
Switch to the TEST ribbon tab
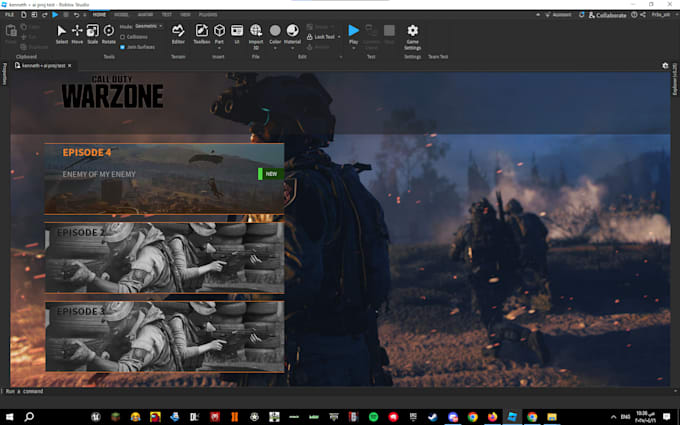(x=167, y=15)
